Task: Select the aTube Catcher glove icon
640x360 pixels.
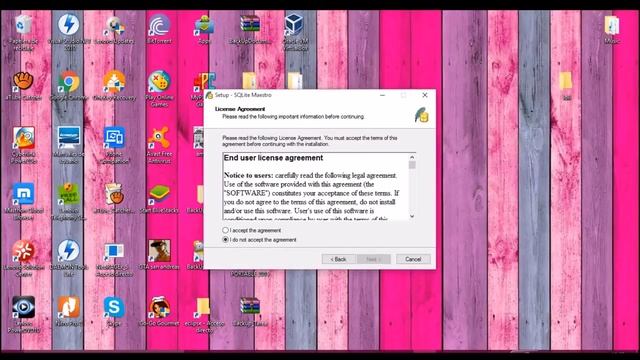Action: pyautogui.click(x=23, y=81)
